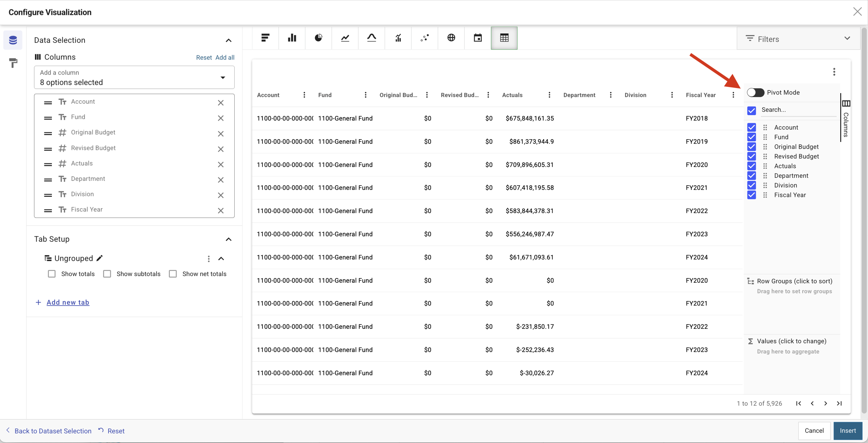
Task: Jump to the last results page
Action: pyautogui.click(x=839, y=403)
